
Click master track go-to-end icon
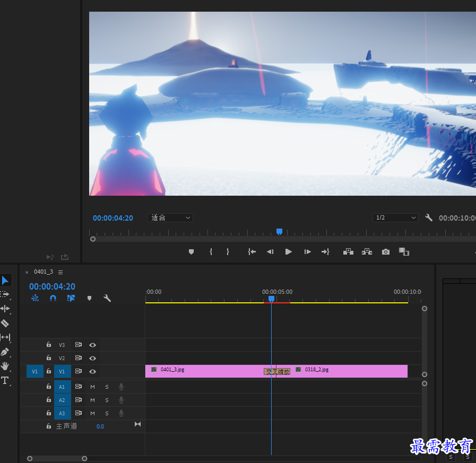click(137, 424)
